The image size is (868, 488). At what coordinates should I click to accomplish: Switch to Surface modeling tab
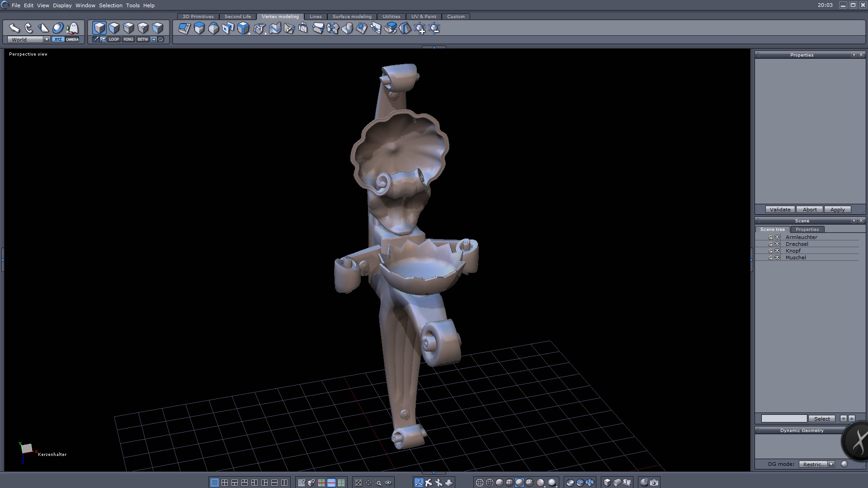(352, 16)
